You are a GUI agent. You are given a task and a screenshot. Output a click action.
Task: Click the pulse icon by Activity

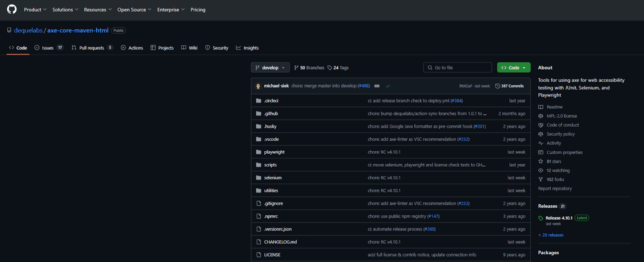coord(541,143)
